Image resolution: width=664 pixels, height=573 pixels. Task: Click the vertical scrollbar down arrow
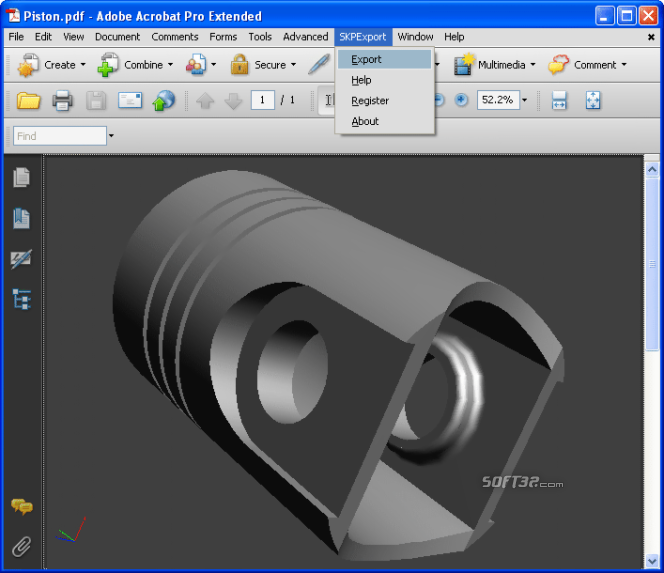point(652,561)
